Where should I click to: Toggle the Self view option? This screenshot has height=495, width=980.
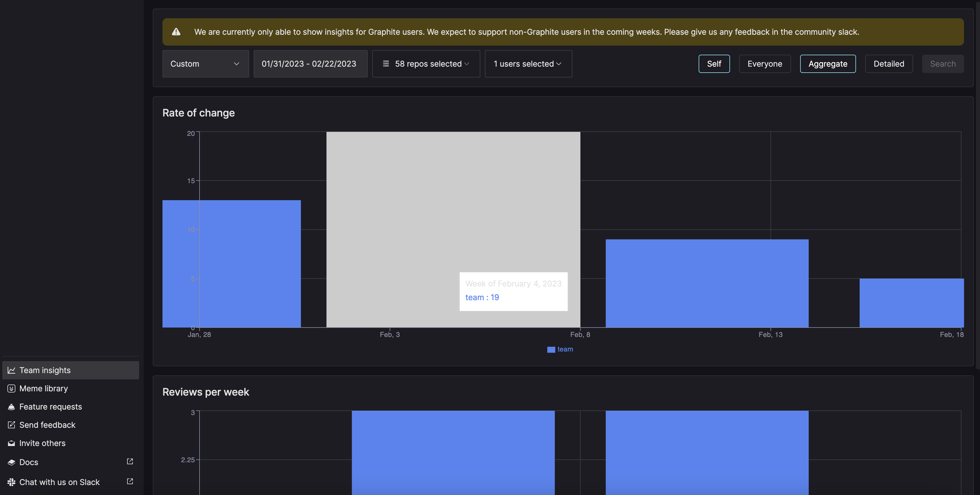pyautogui.click(x=714, y=64)
